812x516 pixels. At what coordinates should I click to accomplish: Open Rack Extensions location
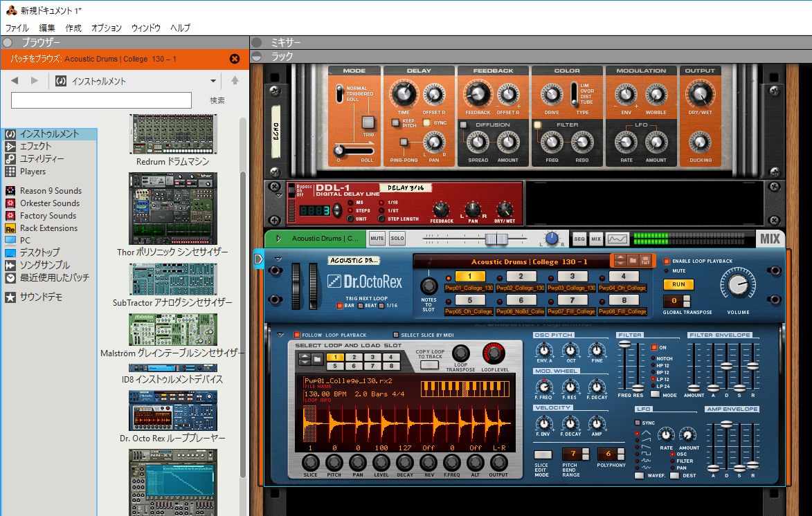point(48,228)
